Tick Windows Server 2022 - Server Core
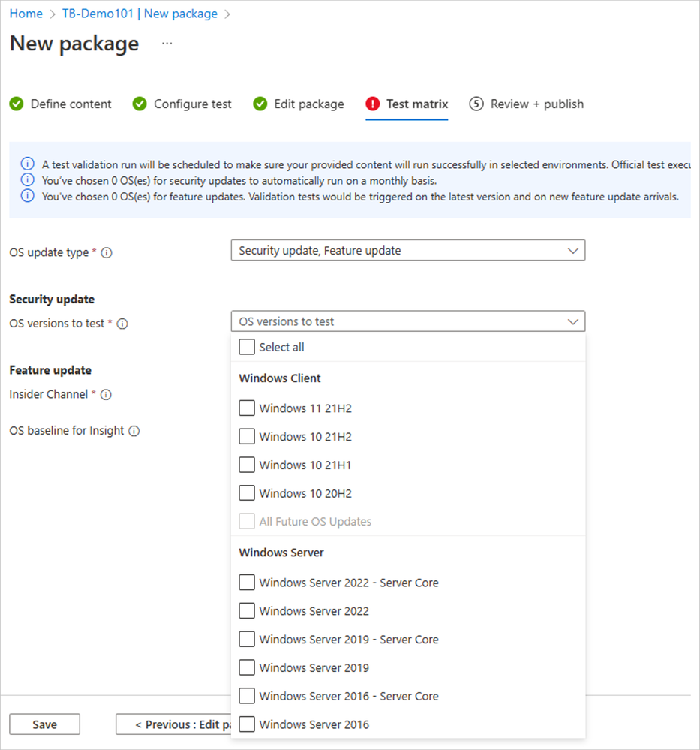The image size is (700, 750). coord(247,583)
